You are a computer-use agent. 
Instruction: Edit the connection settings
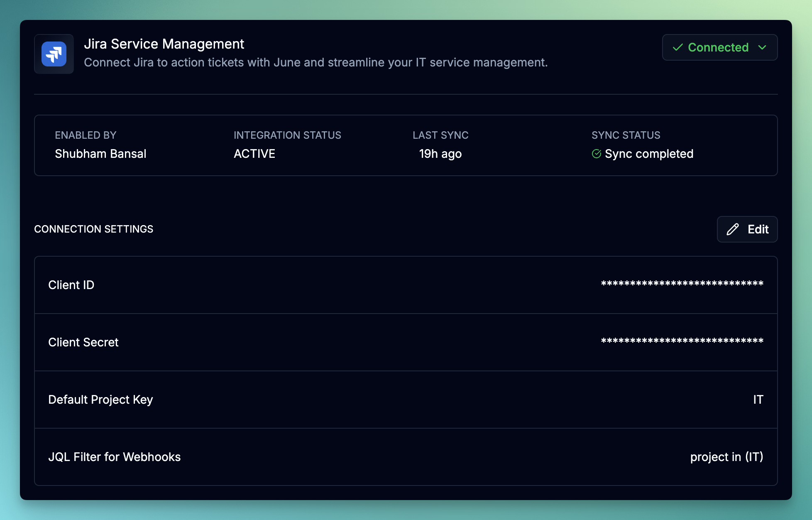tap(747, 229)
